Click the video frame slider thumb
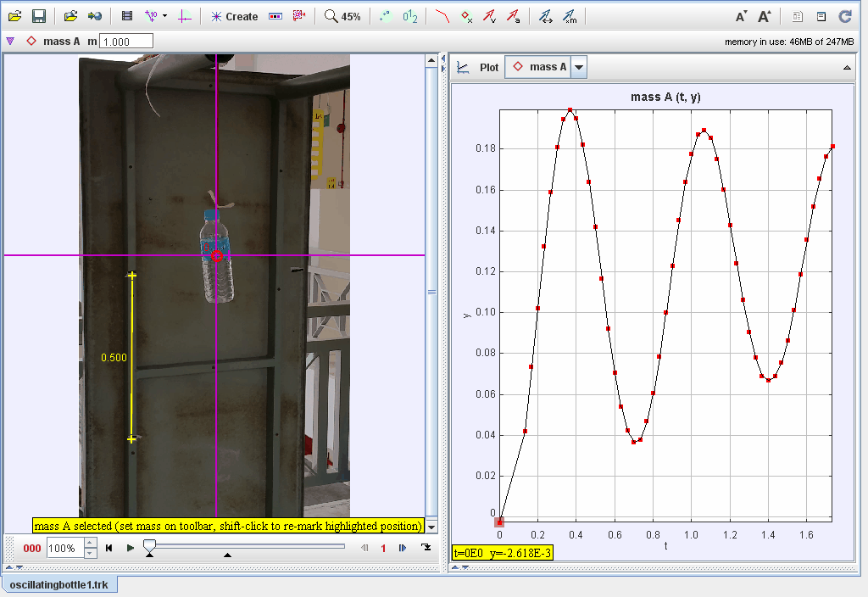 pyautogui.click(x=149, y=545)
